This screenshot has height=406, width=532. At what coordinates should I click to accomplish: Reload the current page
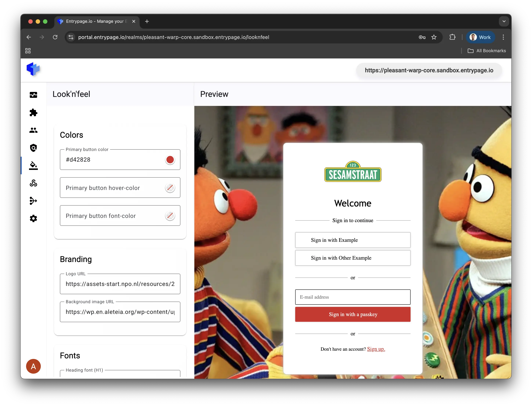pyautogui.click(x=55, y=37)
